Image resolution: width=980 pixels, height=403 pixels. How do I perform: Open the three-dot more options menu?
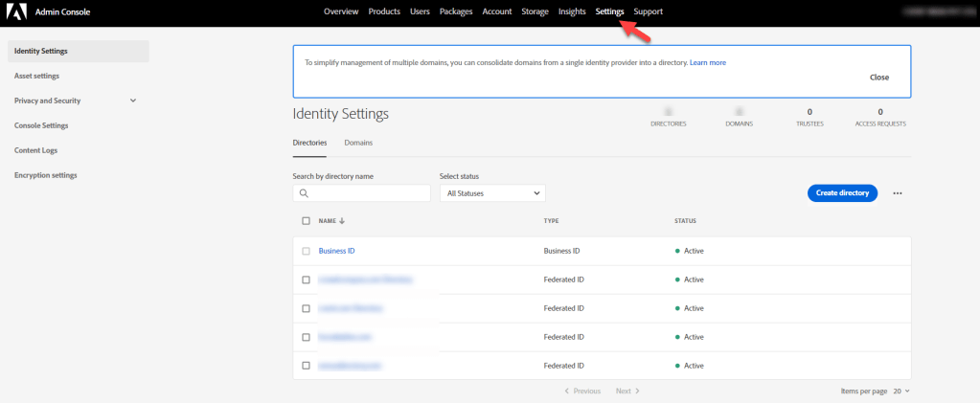(x=898, y=193)
